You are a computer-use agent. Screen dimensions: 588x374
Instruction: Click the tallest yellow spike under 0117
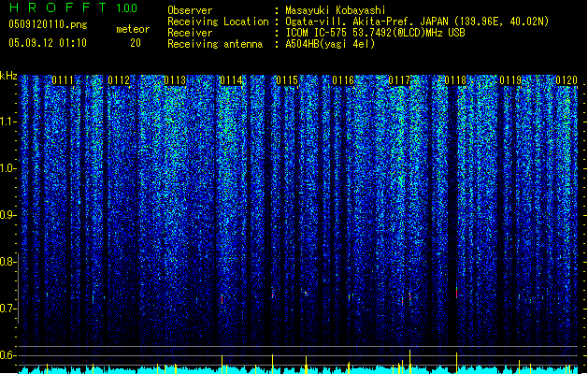click(409, 362)
